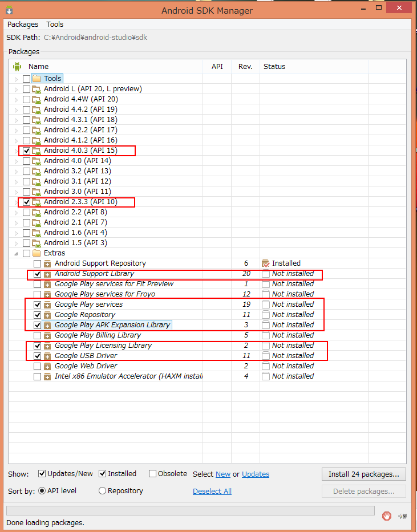Click the Intel x86 Emulator Accelerator package icon
Viewport: 417px width, 532px height.
coord(47,376)
